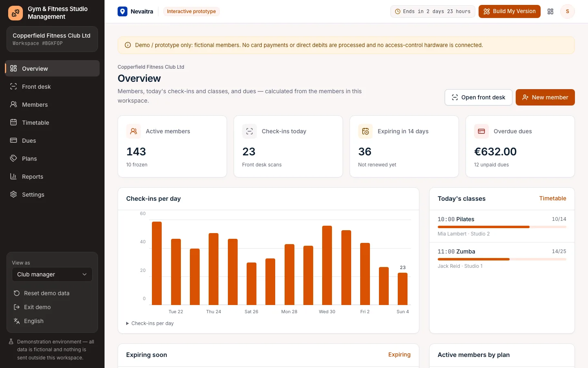Click the Expiring in 14 days calendar icon
This screenshot has width=588, height=368.
tap(365, 131)
